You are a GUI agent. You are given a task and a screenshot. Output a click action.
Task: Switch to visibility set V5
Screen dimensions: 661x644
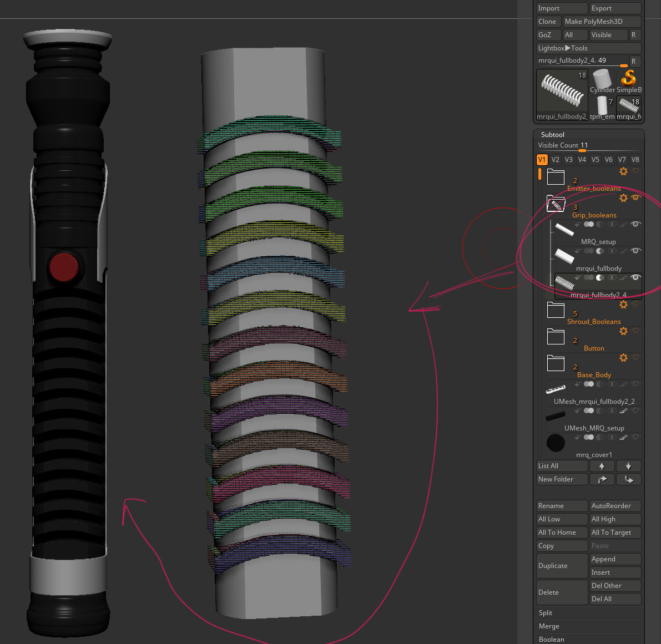point(596,160)
